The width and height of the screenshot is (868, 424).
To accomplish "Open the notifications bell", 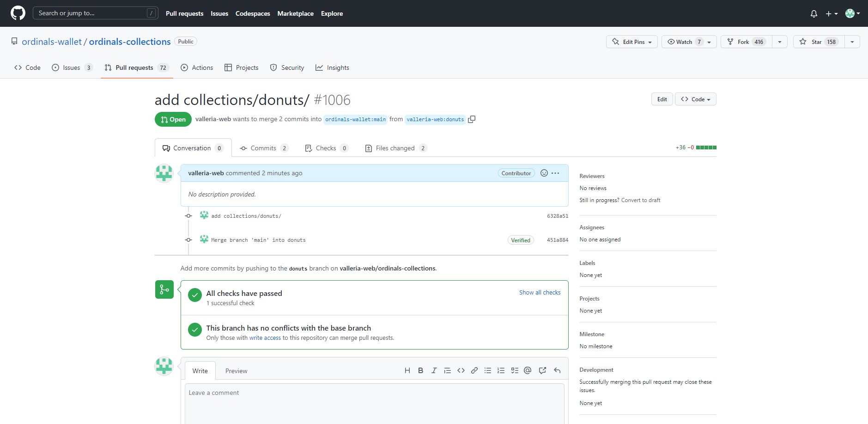I will (813, 14).
